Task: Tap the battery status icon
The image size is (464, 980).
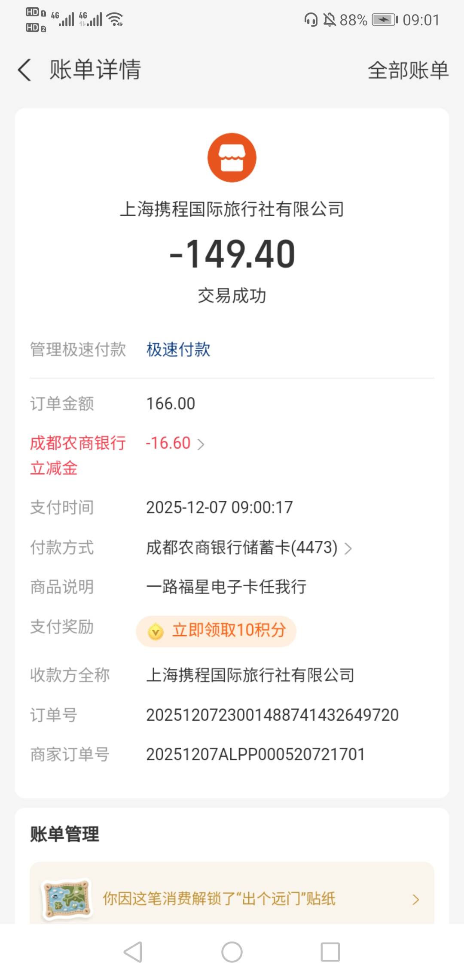Action: (x=385, y=20)
